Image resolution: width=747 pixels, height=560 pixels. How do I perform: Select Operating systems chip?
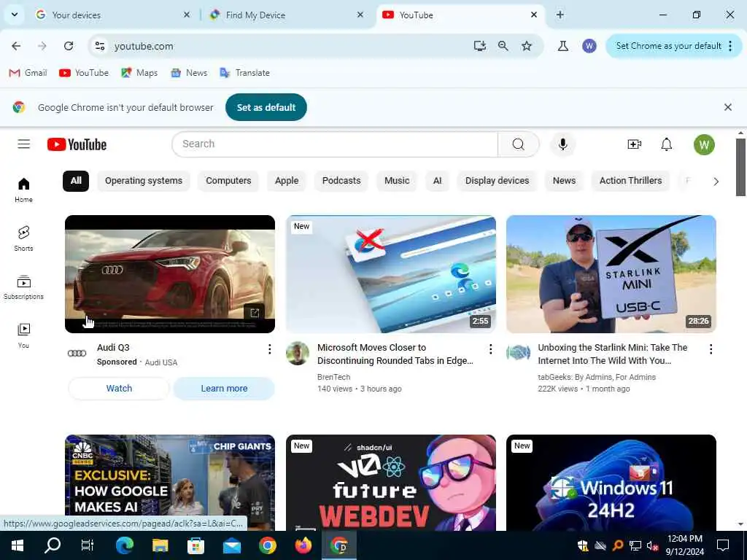[x=144, y=181]
